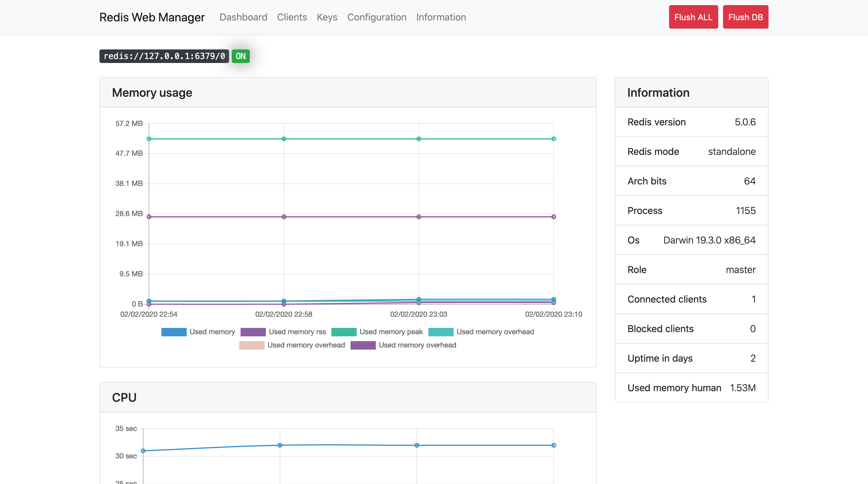
Task: Open the Dashboard nav item
Action: pos(243,17)
